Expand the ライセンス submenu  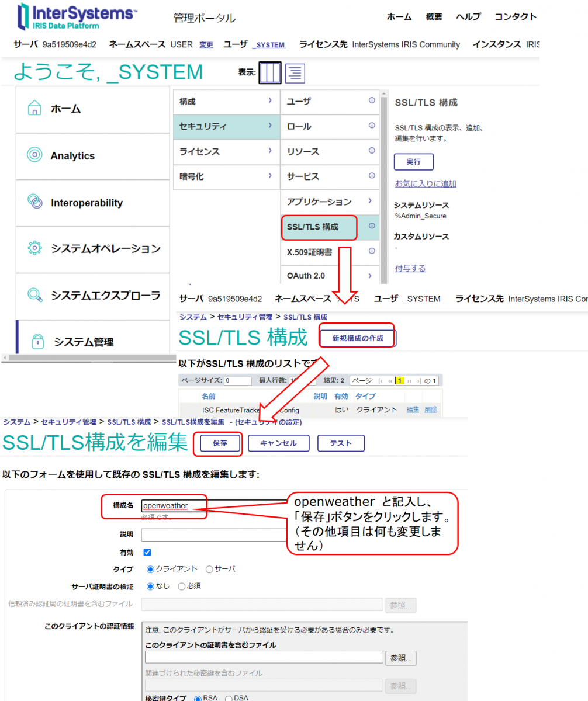pyautogui.click(x=269, y=151)
